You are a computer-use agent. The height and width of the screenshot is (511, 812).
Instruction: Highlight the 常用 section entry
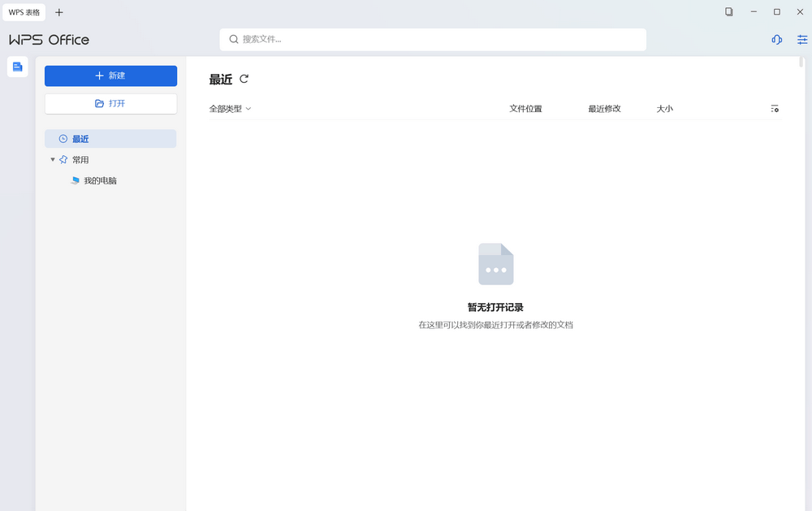[80, 159]
